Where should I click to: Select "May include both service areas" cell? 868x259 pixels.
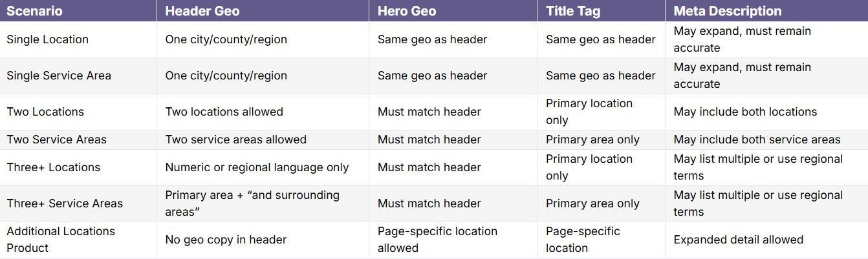(x=757, y=140)
